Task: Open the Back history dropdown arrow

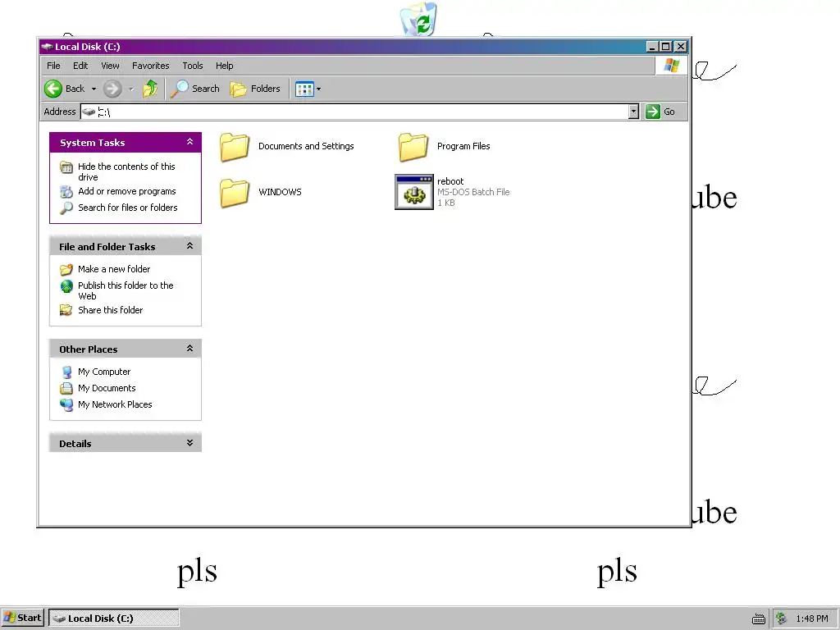Action: [x=94, y=89]
